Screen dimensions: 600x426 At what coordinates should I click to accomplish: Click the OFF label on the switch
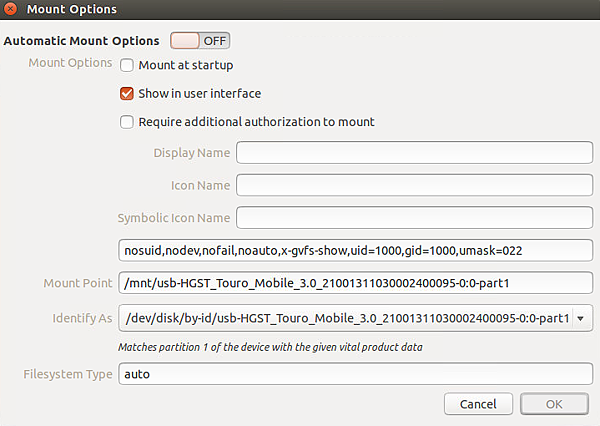[214, 41]
